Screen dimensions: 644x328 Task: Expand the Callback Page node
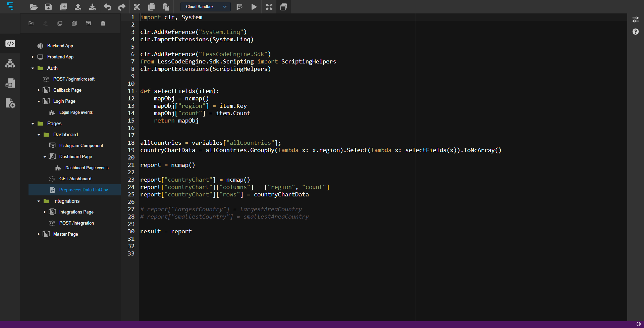tap(39, 90)
